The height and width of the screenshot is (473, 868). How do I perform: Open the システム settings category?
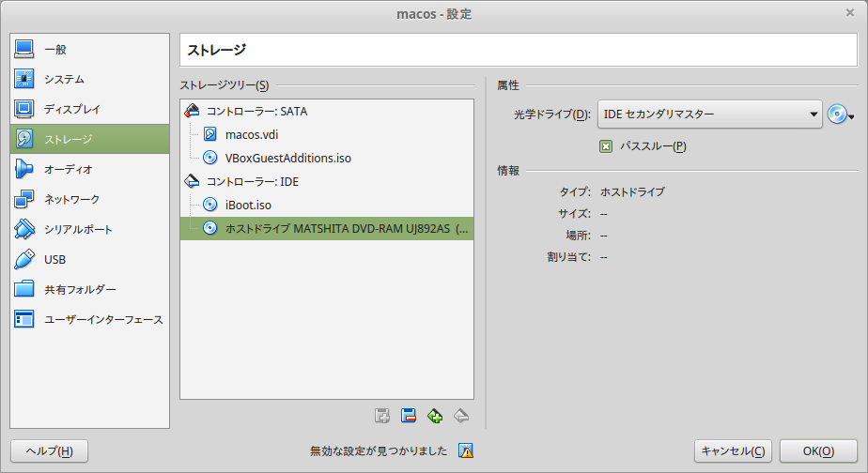tap(89, 79)
